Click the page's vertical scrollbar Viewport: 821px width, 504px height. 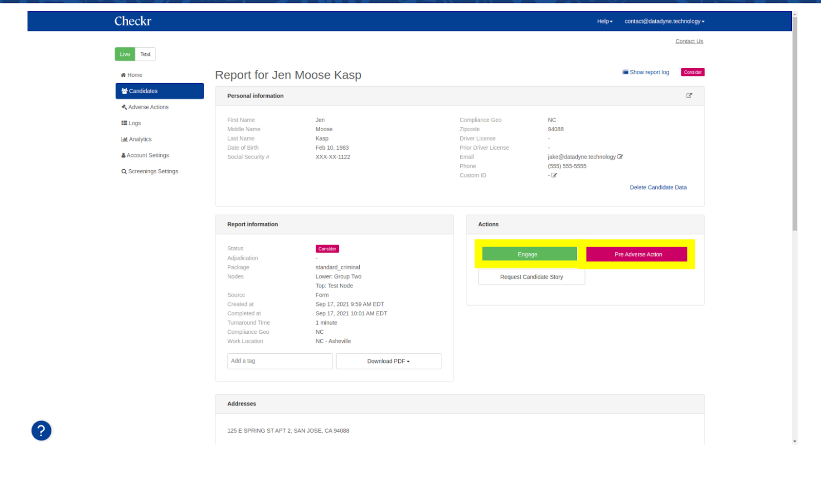794,123
